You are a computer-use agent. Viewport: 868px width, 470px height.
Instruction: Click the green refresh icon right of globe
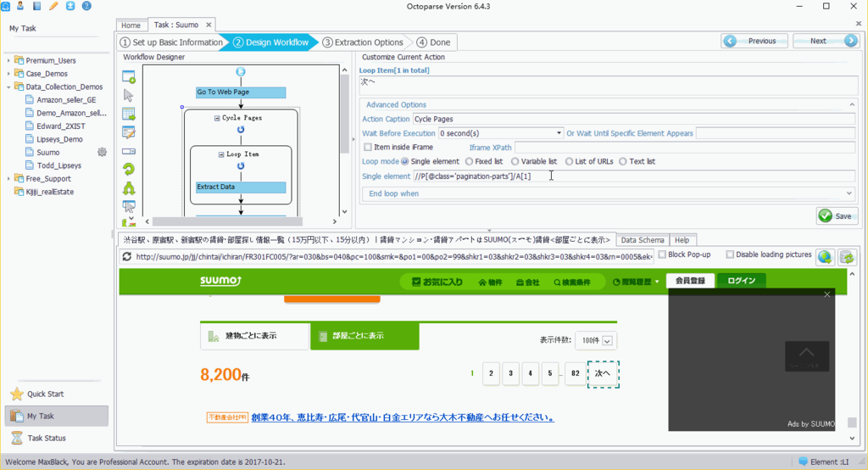pyautogui.click(x=847, y=256)
